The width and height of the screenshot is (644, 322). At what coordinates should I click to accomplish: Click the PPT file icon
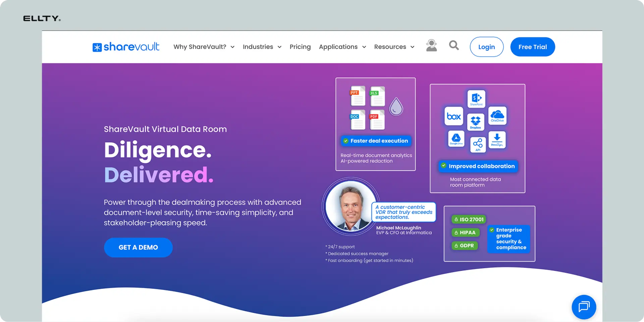(x=358, y=96)
